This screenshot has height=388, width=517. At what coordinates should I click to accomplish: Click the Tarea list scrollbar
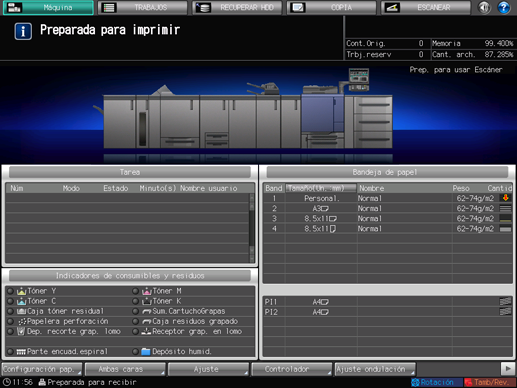252,228
